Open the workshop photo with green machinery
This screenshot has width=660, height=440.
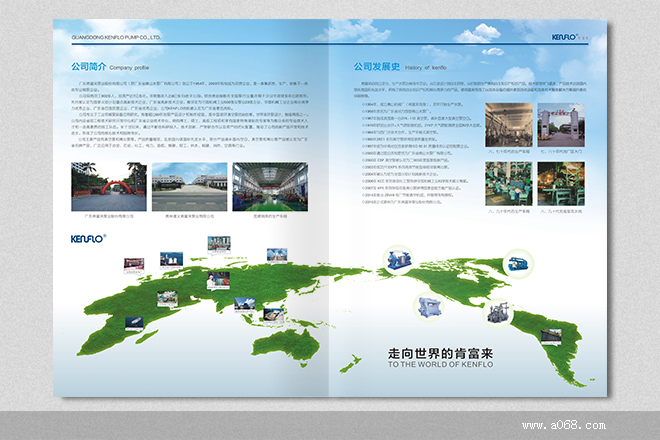point(508,184)
